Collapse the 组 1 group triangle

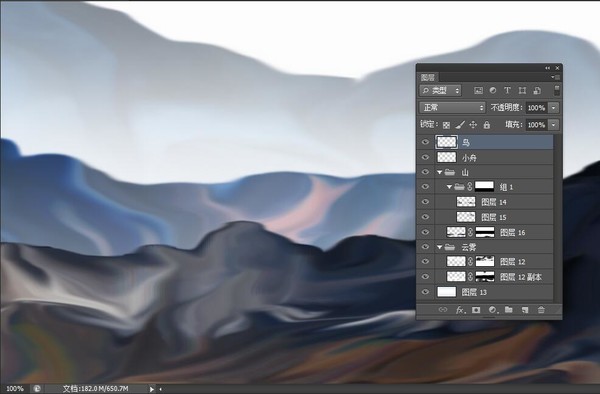coord(449,187)
